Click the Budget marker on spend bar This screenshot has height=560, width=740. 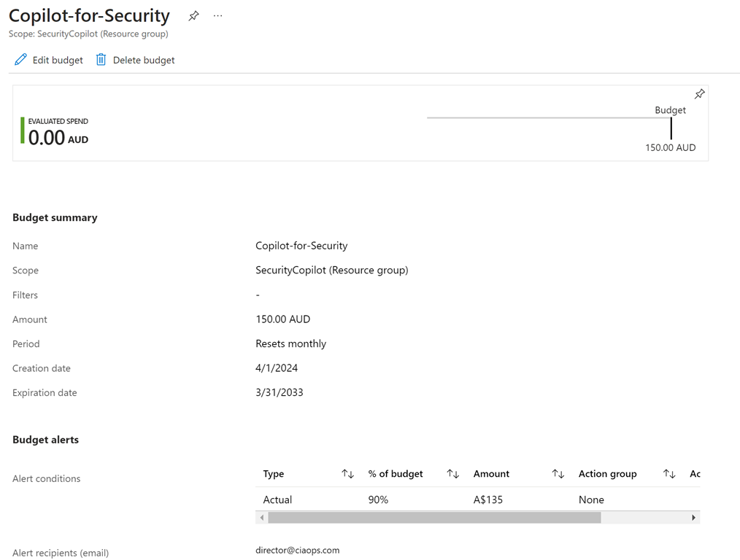(671, 128)
